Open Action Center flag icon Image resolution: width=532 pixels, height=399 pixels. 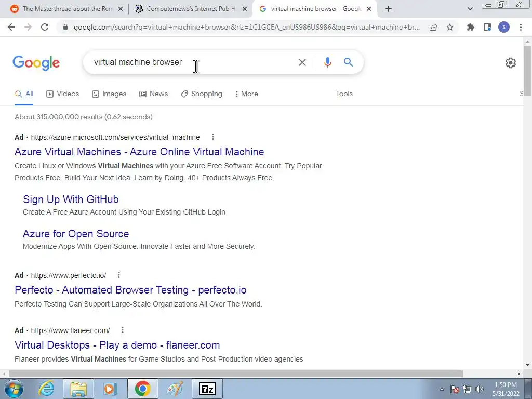click(x=455, y=389)
